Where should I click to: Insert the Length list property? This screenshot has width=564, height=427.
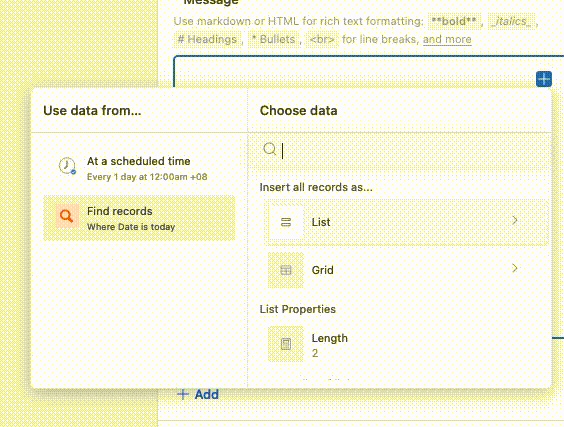click(407, 344)
